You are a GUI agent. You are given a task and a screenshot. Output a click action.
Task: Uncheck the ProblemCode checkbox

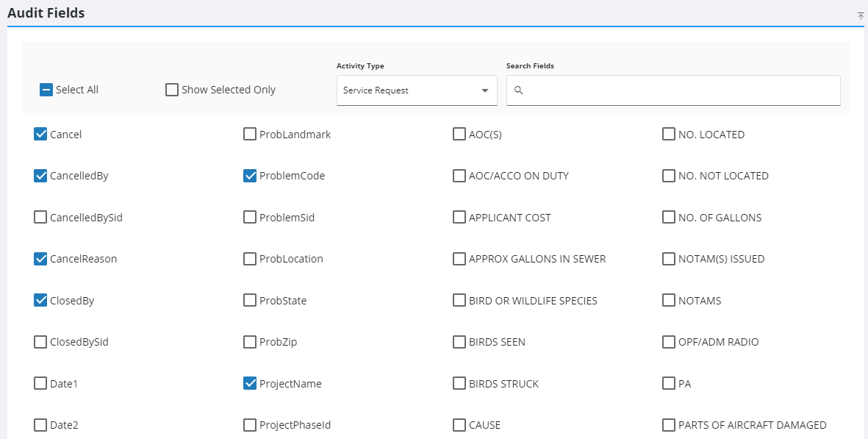250,176
